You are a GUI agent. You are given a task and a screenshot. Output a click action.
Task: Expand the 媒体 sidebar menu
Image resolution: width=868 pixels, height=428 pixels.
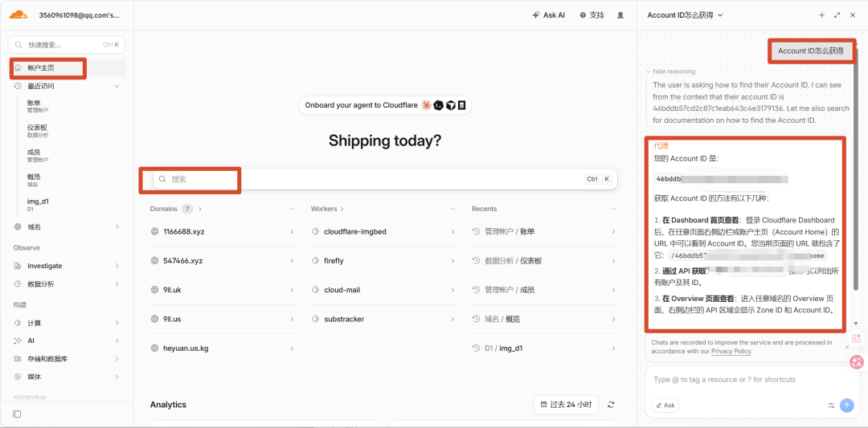click(x=67, y=377)
